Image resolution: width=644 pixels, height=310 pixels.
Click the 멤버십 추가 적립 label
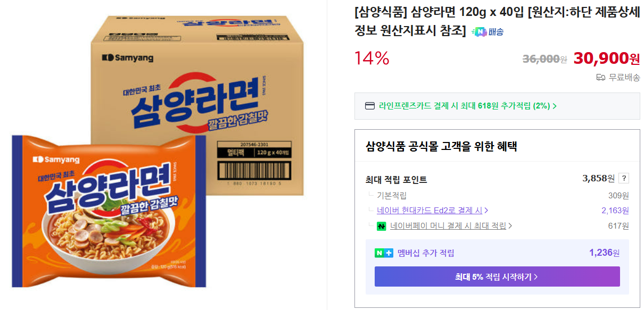point(426,253)
